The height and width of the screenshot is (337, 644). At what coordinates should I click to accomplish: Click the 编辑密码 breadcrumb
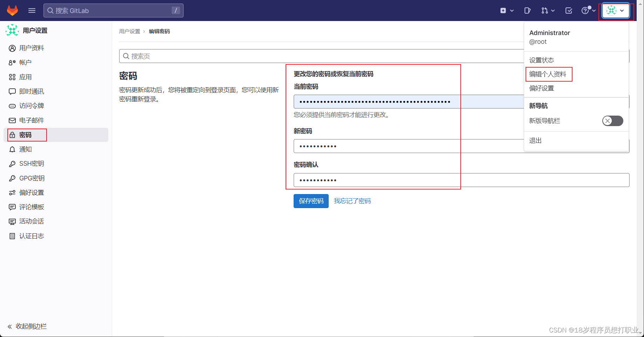click(x=159, y=31)
